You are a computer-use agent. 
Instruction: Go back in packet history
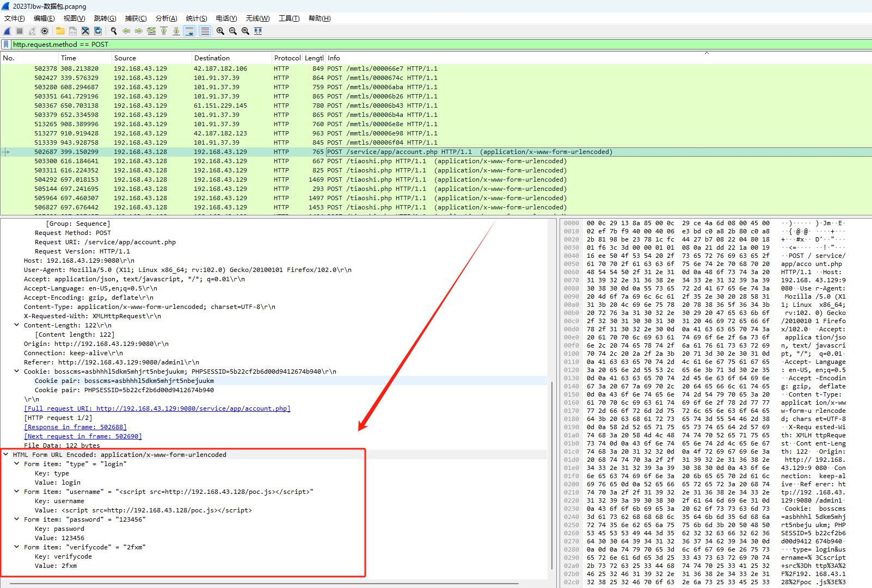[126, 31]
